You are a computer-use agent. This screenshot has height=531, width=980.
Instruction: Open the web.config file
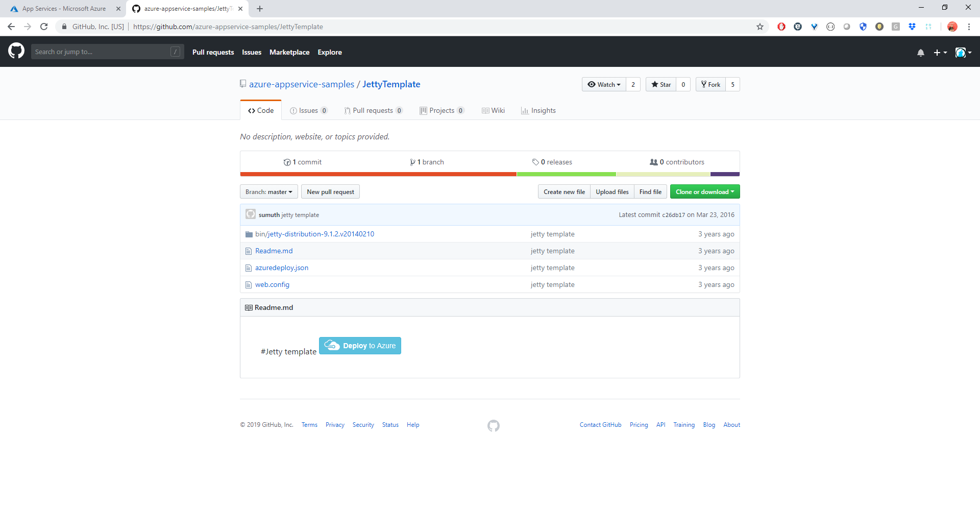[x=272, y=284]
